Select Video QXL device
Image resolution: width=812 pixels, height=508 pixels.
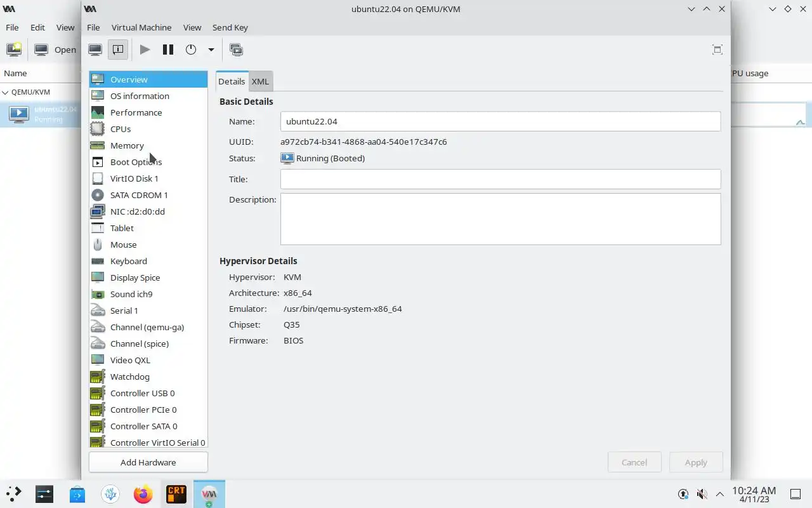click(x=148, y=360)
